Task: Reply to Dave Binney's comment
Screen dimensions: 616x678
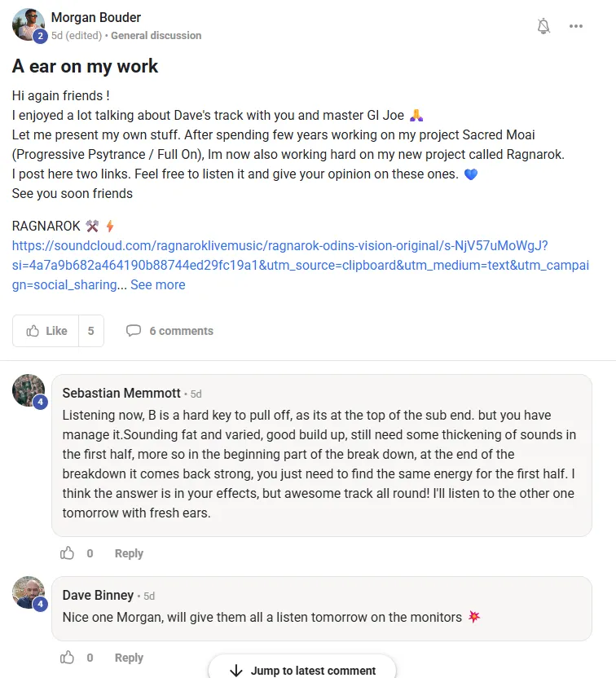Action: pos(129,658)
